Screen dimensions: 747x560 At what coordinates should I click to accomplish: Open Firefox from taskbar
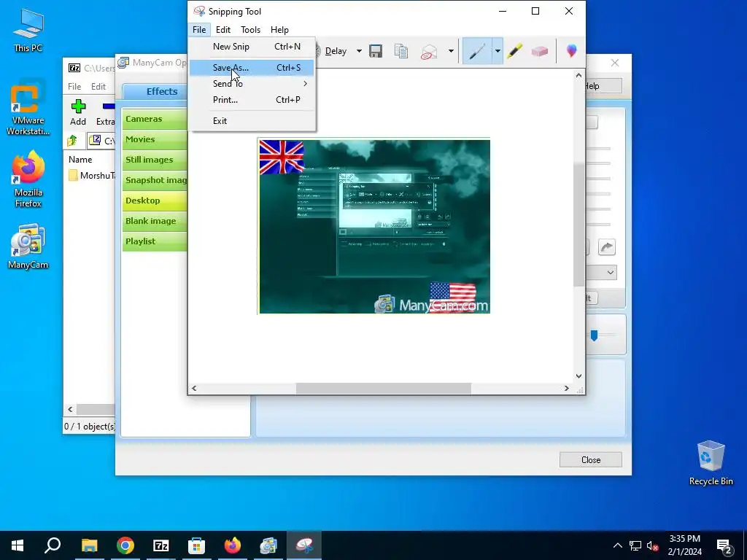click(233, 545)
